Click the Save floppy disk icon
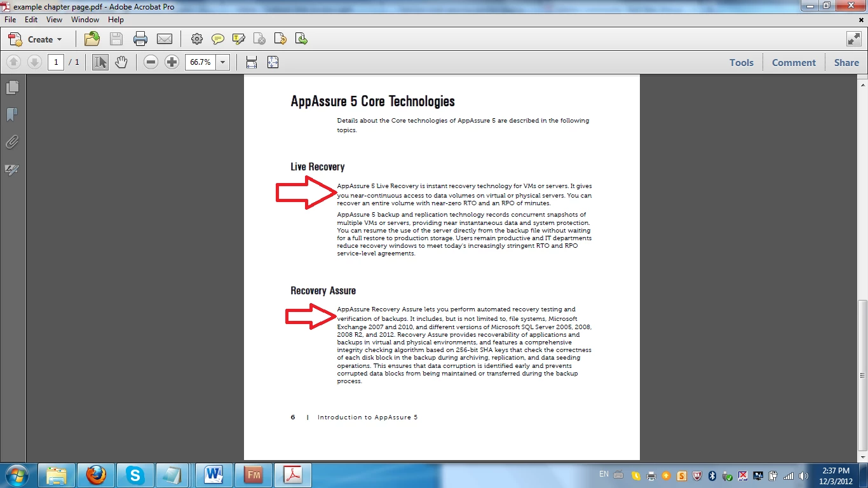Image resolution: width=868 pixels, height=488 pixels. coord(116,39)
